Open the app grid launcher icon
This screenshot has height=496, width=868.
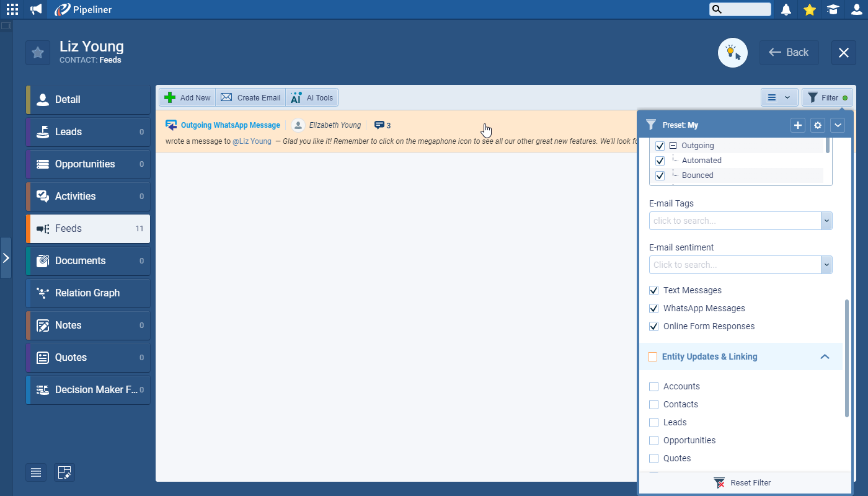[12, 9]
